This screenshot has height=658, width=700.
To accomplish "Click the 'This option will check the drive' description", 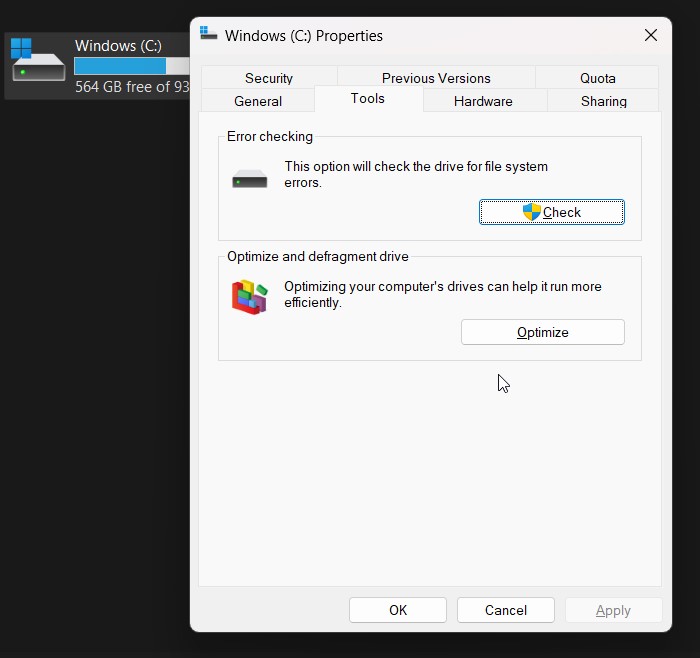I will tap(416, 175).
